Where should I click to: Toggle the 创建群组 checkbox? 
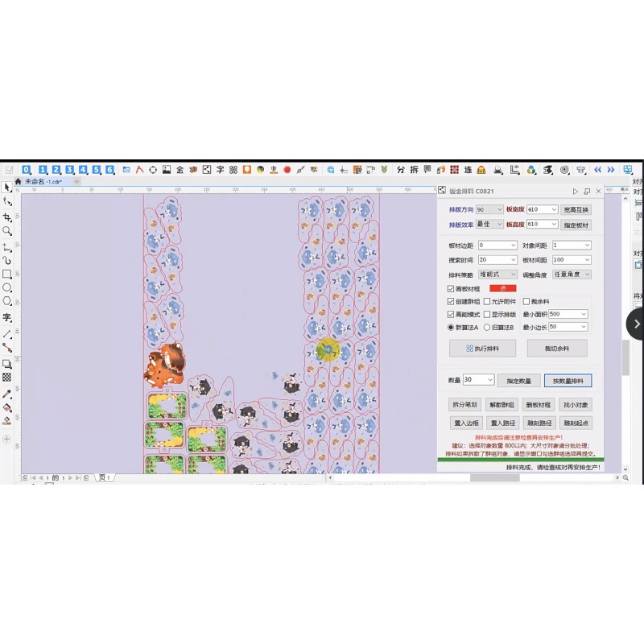pyautogui.click(x=451, y=301)
